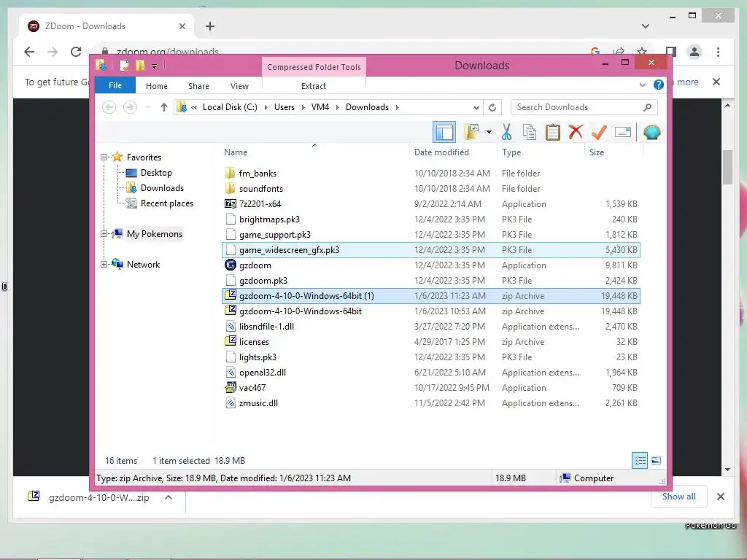
Task: Click the Properties icon in Quick Access toolbar
Action: pyautogui.click(x=124, y=65)
